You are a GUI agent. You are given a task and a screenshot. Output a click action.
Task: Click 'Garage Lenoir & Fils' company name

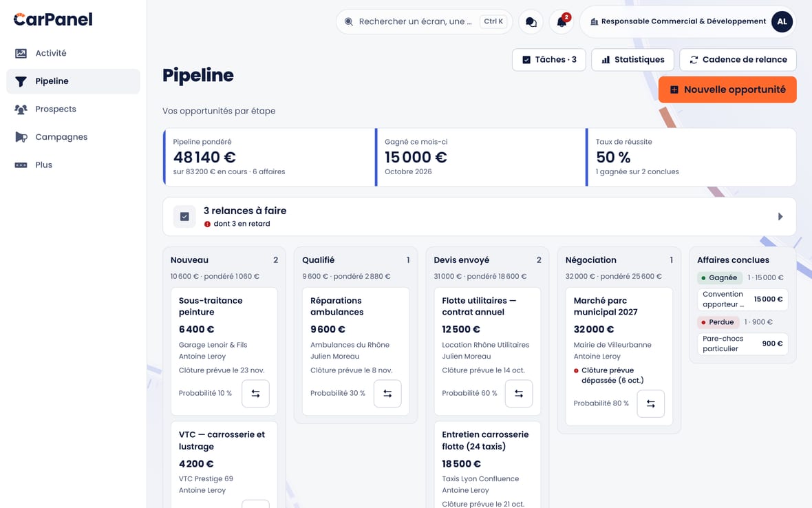click(x=213, y=345)
